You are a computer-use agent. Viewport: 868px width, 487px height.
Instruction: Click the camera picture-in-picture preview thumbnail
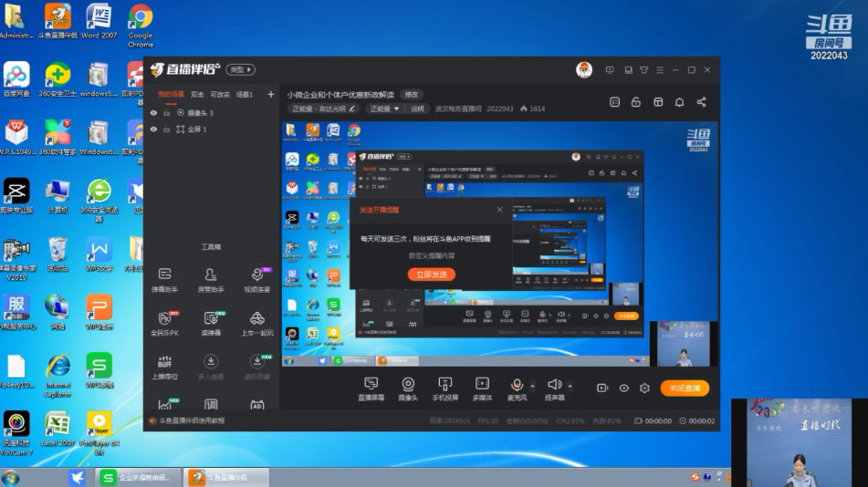[683, 343]
